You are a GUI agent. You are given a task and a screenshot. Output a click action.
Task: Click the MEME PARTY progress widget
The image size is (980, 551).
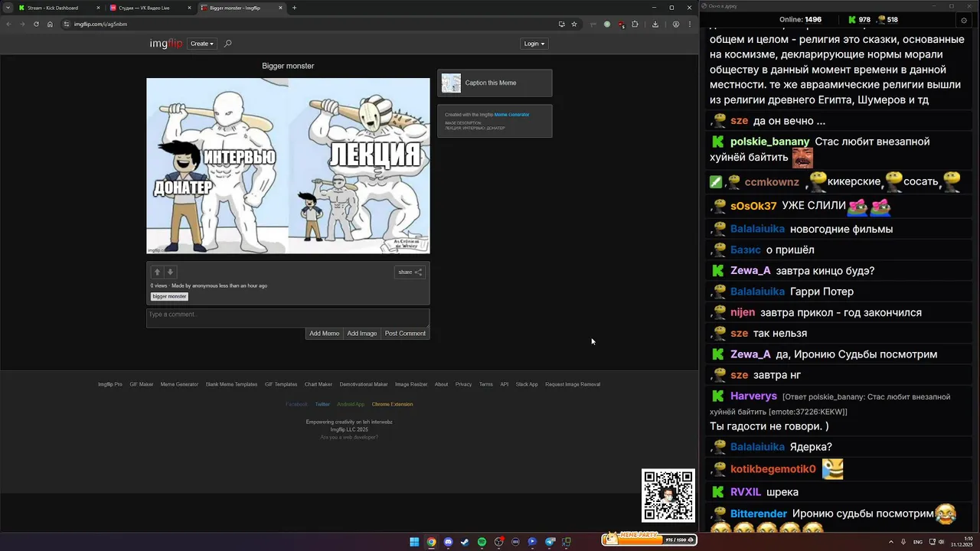click(x=649, y=540)
